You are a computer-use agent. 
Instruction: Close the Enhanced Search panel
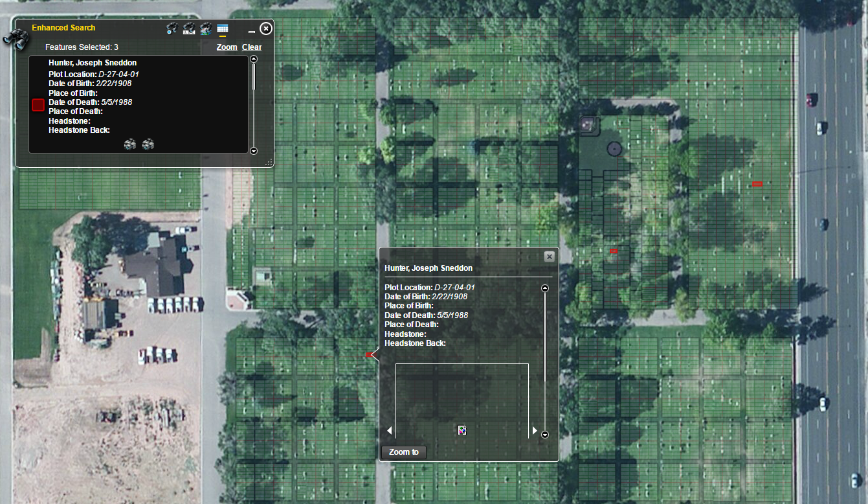[x=266, y=29]
